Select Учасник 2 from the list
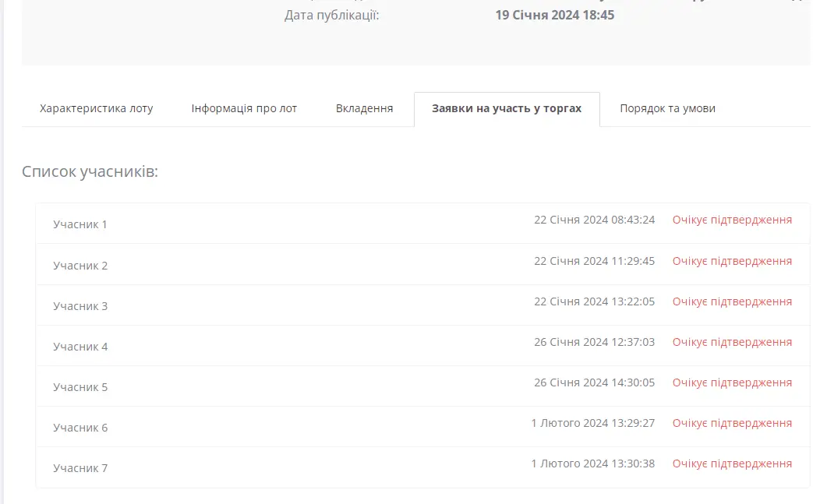The width and height of the screenshot is (813, 504). coord(80,265)
